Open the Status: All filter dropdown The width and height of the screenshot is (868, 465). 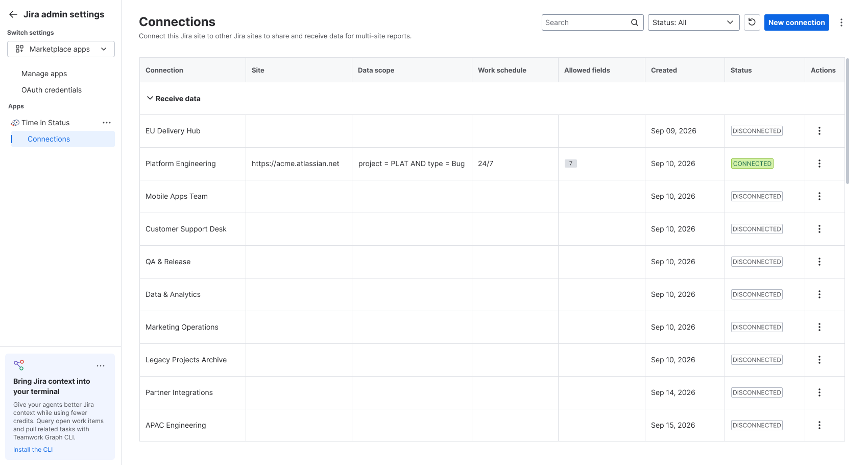pos(693,22)
